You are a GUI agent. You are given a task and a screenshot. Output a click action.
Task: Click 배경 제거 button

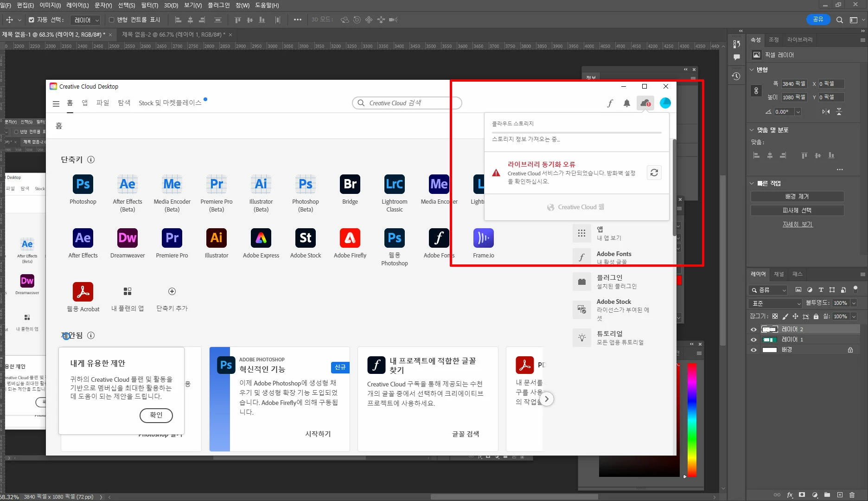tap(797, 196)
